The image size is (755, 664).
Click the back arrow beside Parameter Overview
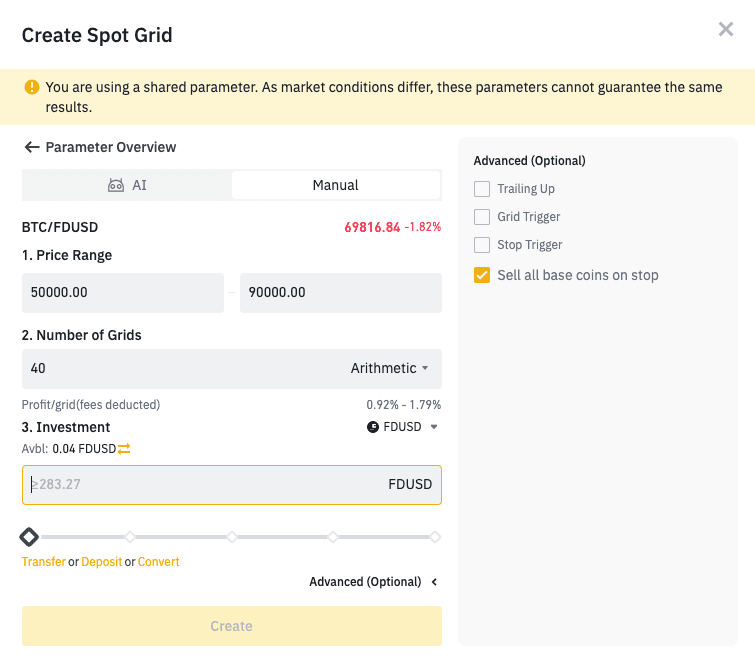coord(32,147)
